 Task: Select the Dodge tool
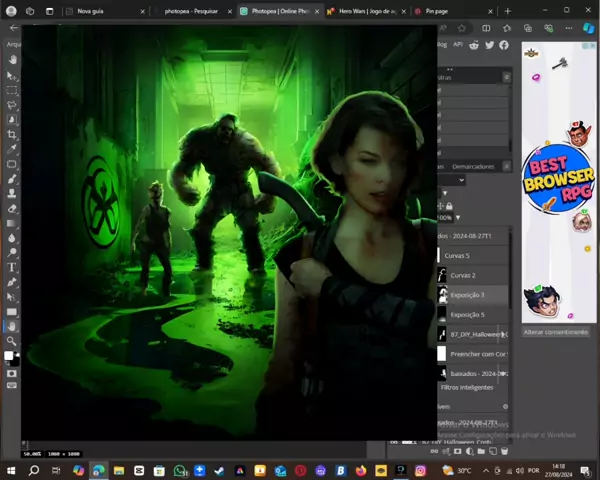tap(12, 253)
